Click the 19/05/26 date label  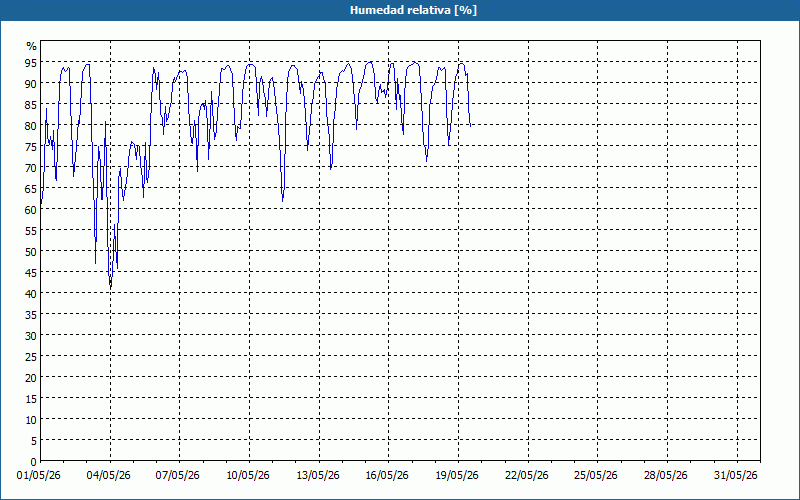coord(457,476)
